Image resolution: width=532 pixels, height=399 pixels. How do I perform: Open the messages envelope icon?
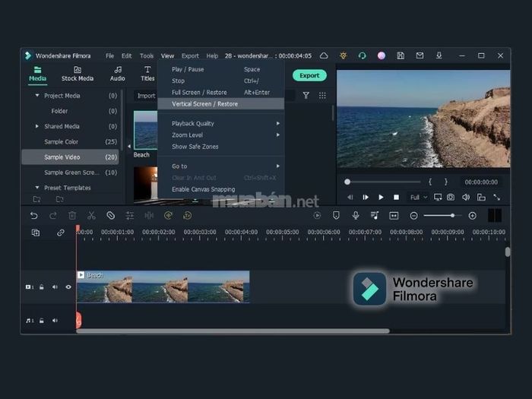click(x=420, y=55)
